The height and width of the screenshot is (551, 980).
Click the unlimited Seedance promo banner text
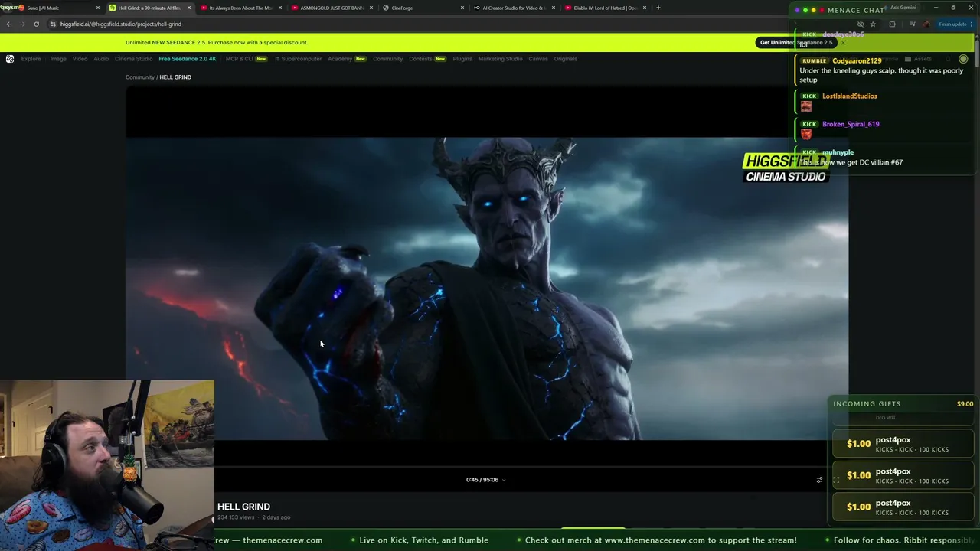click(217, 43)
